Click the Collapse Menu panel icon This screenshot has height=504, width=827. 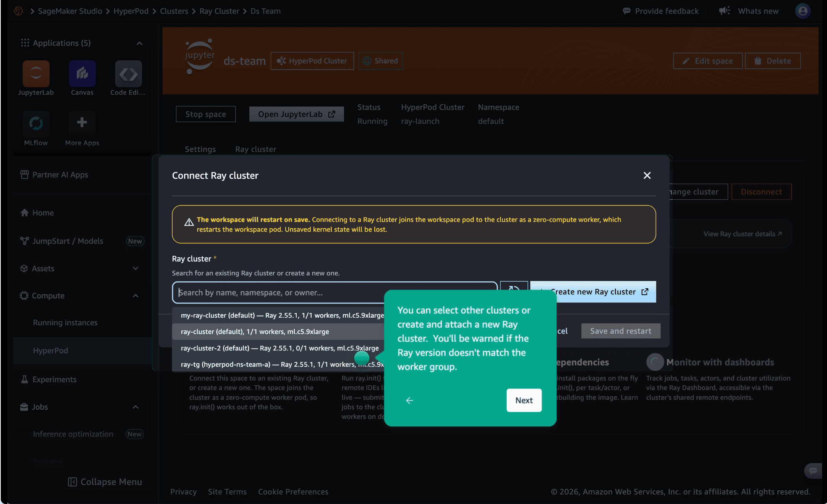(72, 482)
